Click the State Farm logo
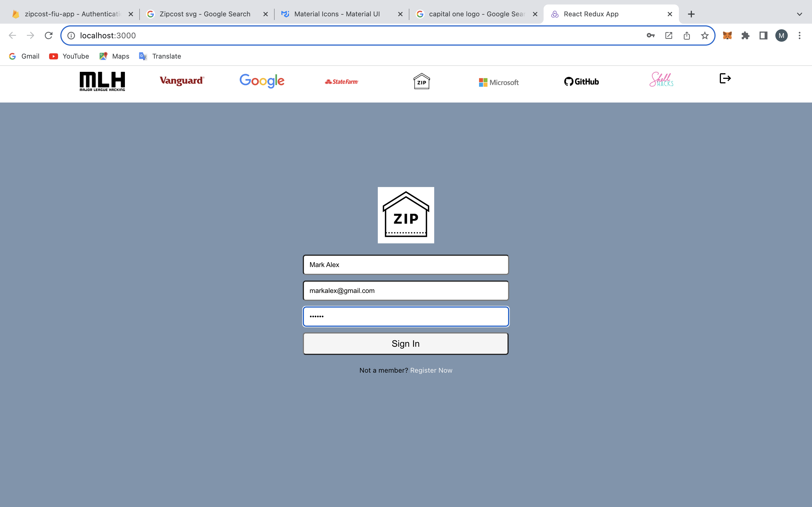 coord(342,82)
